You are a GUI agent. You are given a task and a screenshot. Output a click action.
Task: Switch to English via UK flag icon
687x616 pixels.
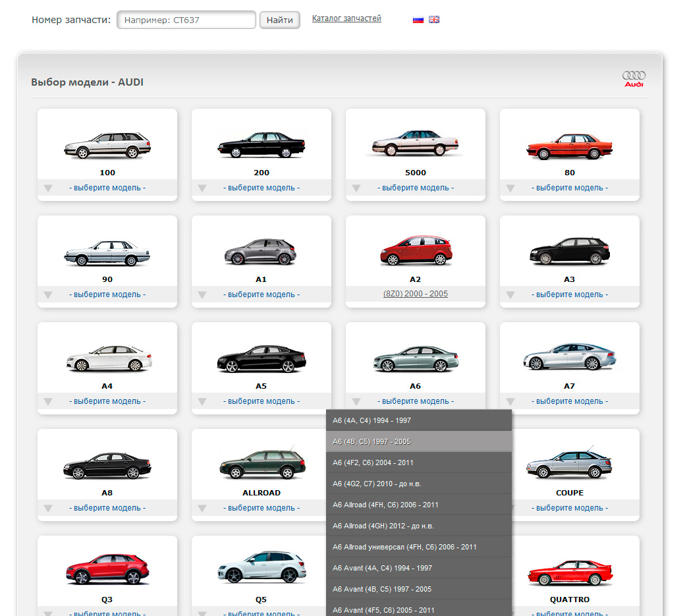pyautogui.click(x=433, y=20)
